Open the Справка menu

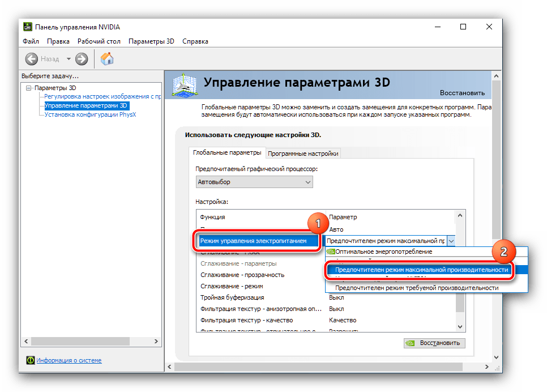195,41
